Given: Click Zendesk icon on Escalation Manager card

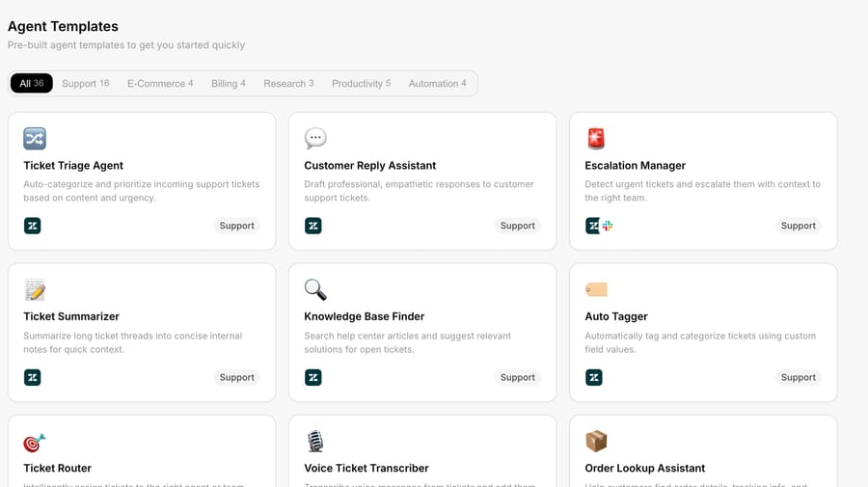Looking at the screenshot, I should pyautogui.click(x=592, y=226).
